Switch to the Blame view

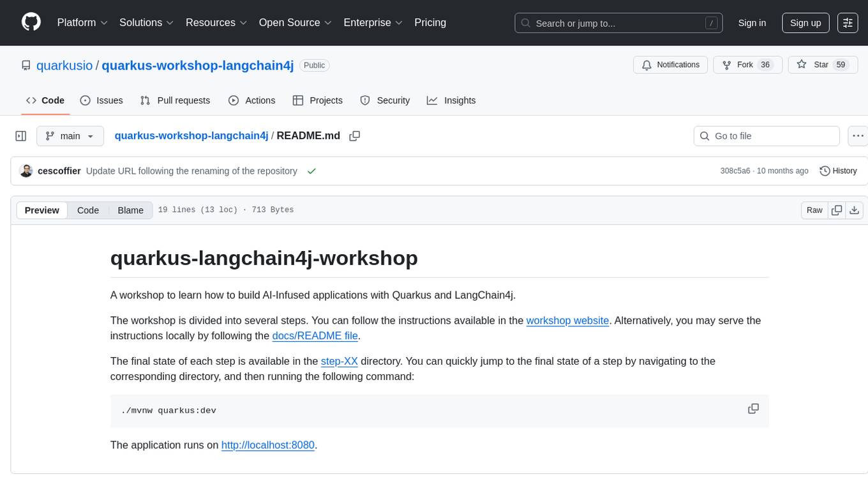point(130,210)
